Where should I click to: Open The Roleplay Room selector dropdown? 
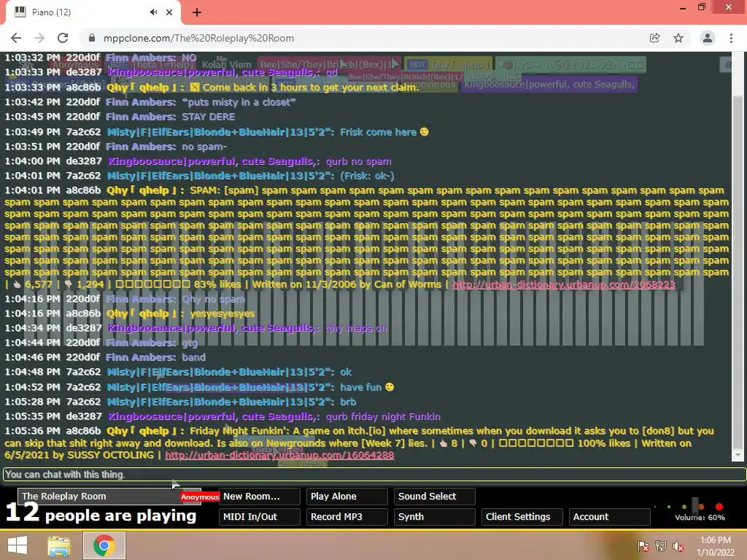pos(109,496)
